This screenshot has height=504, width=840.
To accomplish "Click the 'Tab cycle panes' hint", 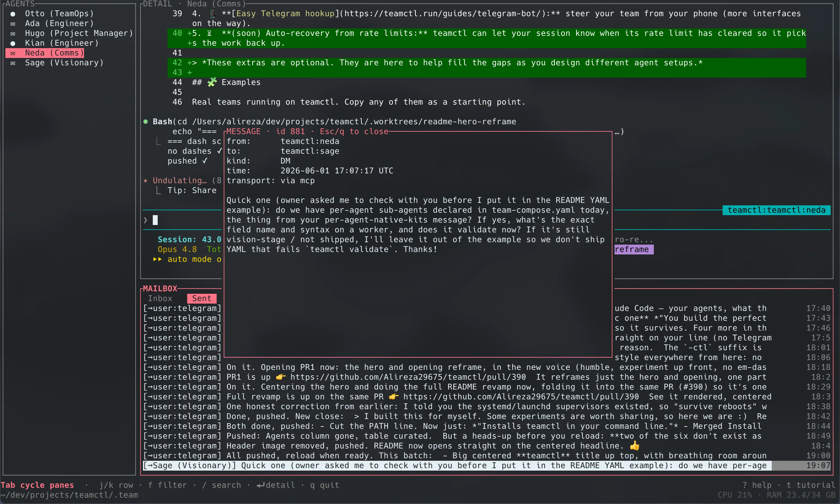I will click(x=37, y=485).
